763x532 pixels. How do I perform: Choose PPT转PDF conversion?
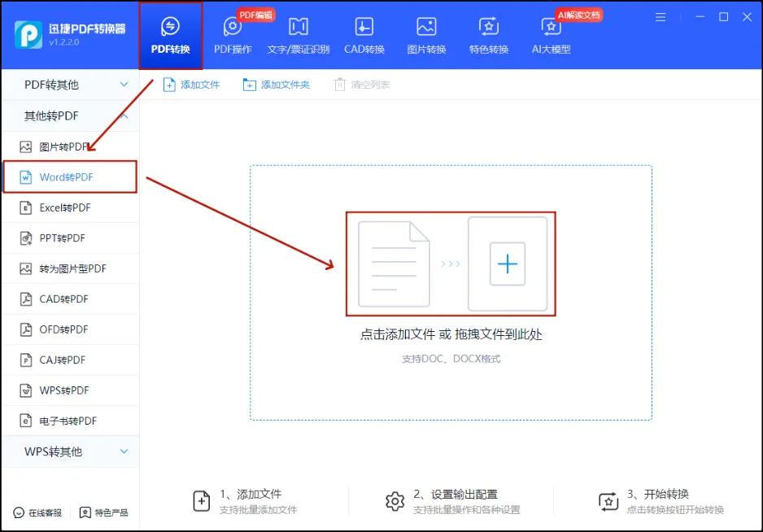click(x=71, y=238)
